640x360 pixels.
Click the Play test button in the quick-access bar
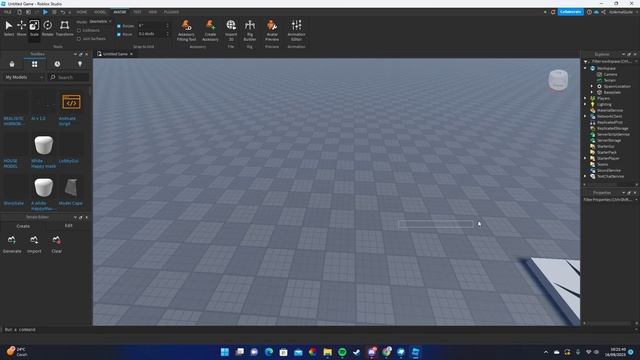click(x=45, y=12)
